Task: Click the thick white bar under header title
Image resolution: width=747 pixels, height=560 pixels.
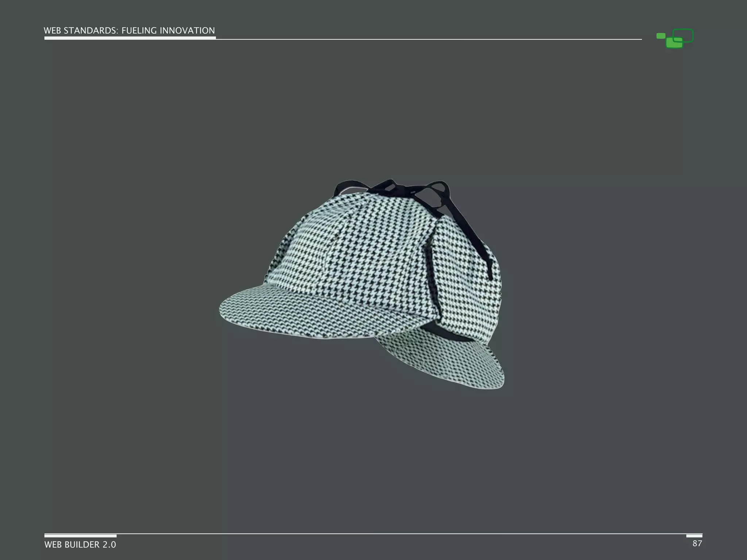Action: coord(130,38)
